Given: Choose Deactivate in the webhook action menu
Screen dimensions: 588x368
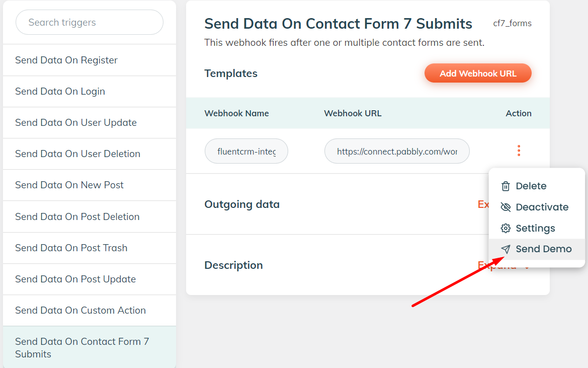Looking at the screenshot, I should [x=542, y=207].
